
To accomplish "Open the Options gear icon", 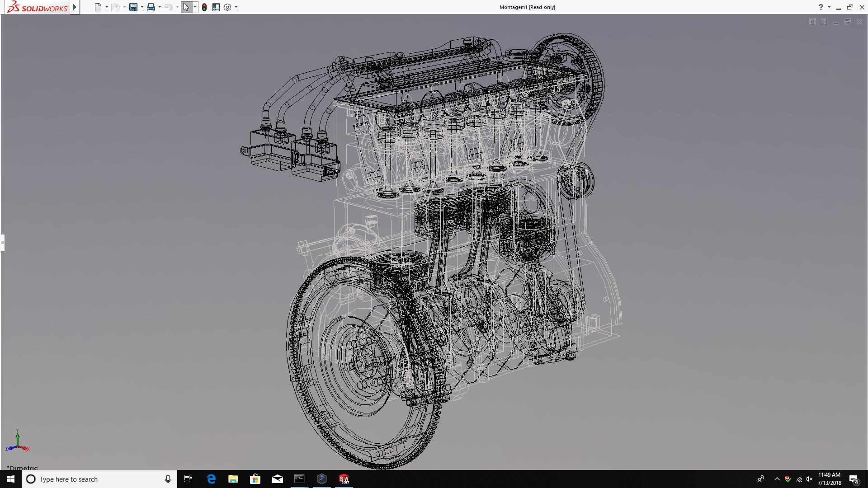I will click(227, 7).
